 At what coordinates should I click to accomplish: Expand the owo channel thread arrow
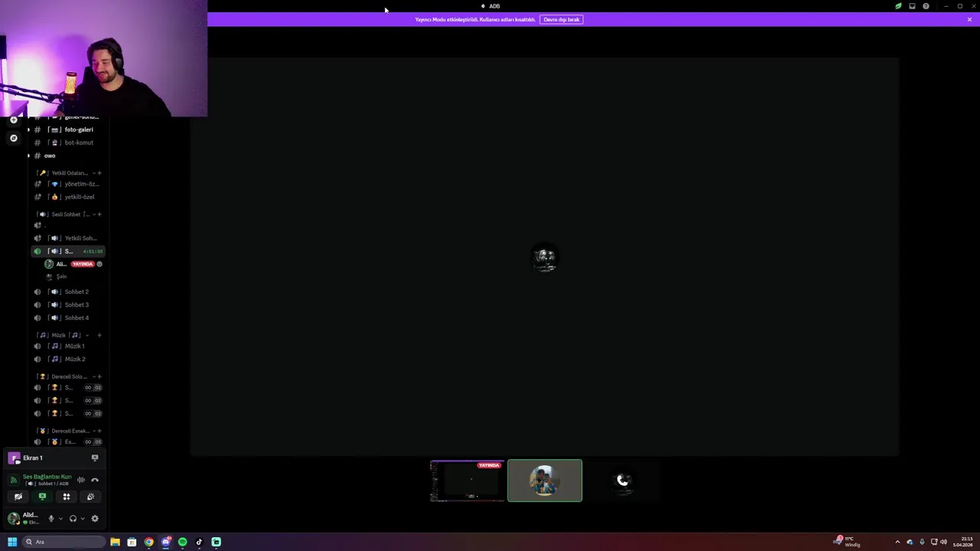[28, 155]
